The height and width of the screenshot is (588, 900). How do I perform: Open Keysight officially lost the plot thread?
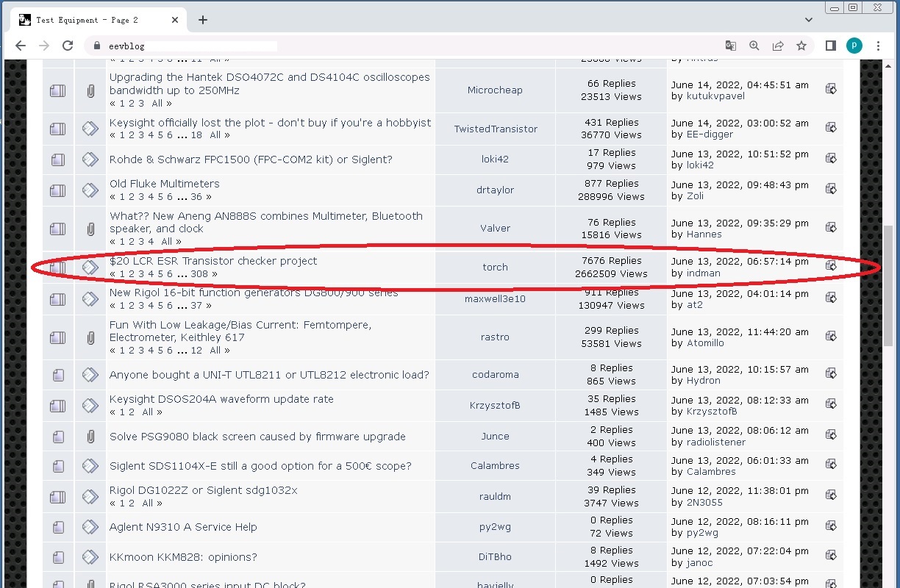click(x=271, y=123)
